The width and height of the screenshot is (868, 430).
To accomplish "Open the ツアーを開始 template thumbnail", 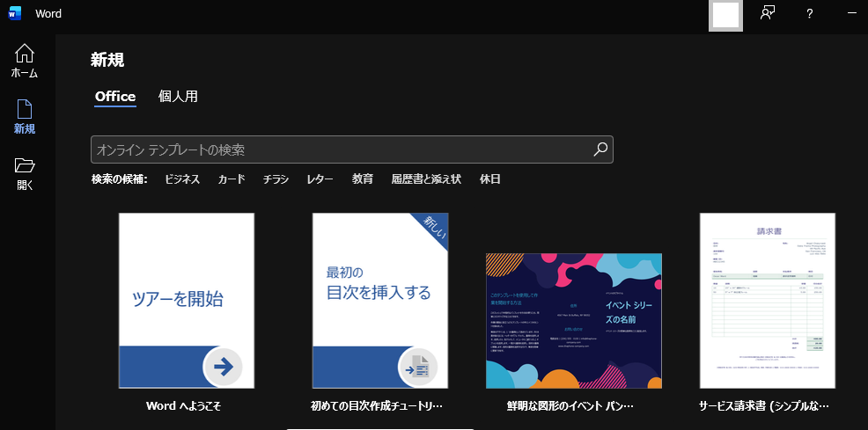I will tap(187, 301).
